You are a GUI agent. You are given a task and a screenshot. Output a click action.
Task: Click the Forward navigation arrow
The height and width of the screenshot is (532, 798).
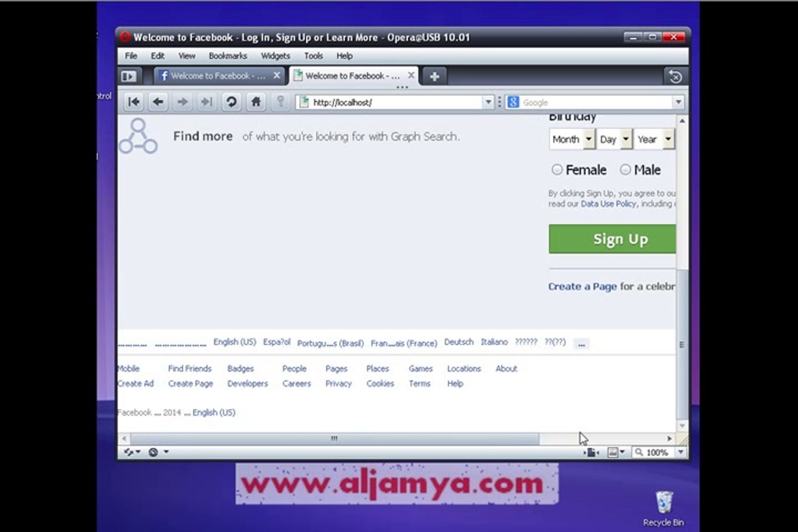click(x=182, y=102)
